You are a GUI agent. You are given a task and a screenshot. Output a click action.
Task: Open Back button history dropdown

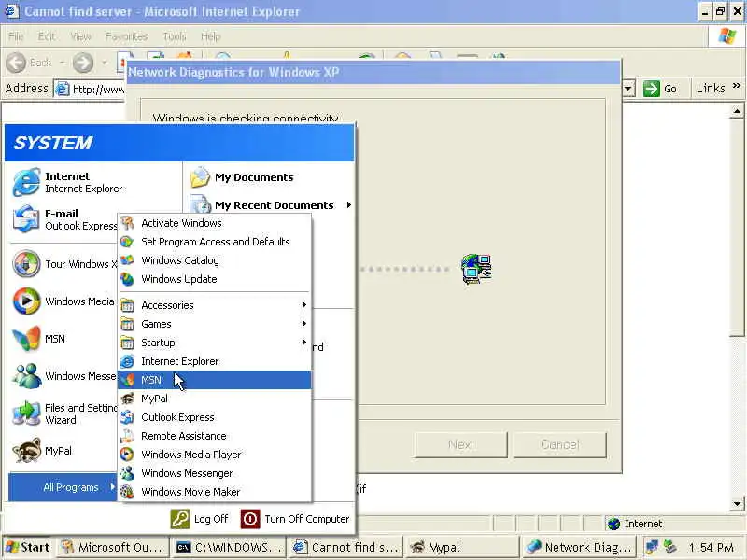pyautogui.click(x=63, y=63)
